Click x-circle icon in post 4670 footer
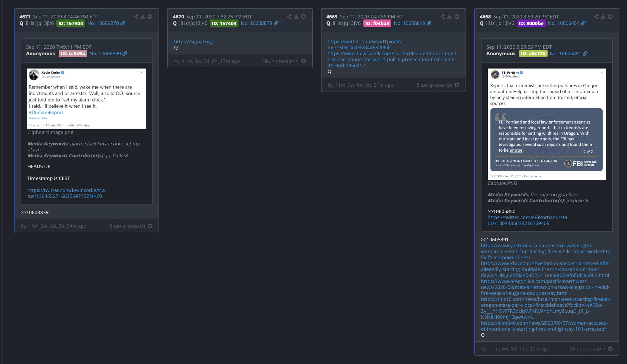The width and height of the screenshot is (627, 364). tap(303, 61)
